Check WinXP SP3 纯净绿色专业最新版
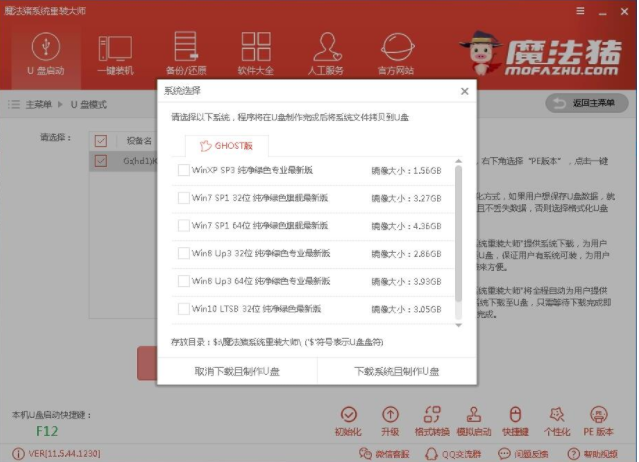The height and width of the screenshot is (462, 639). tap(183, 170)
